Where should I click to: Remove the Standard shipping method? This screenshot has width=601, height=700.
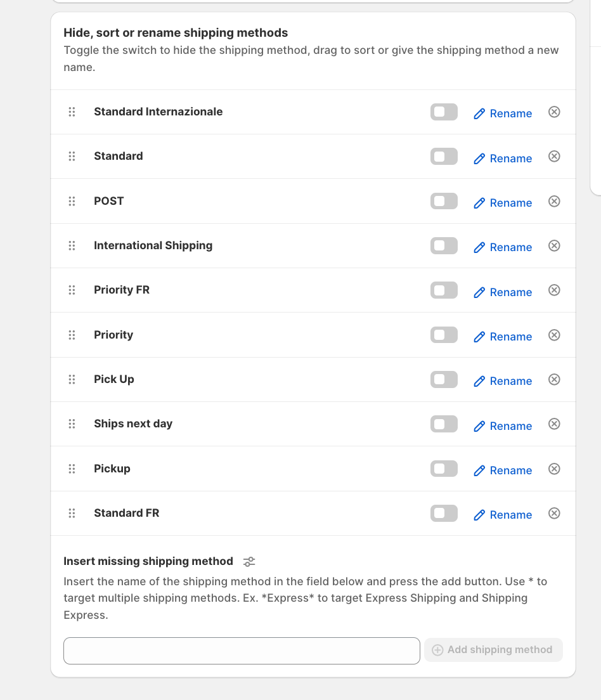tap(554, 157)
